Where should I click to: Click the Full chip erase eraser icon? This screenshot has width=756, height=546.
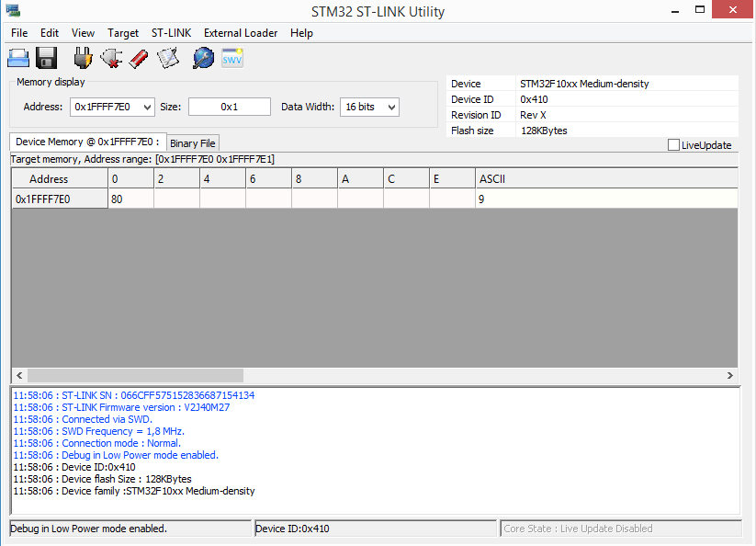[x=139, y=58]
